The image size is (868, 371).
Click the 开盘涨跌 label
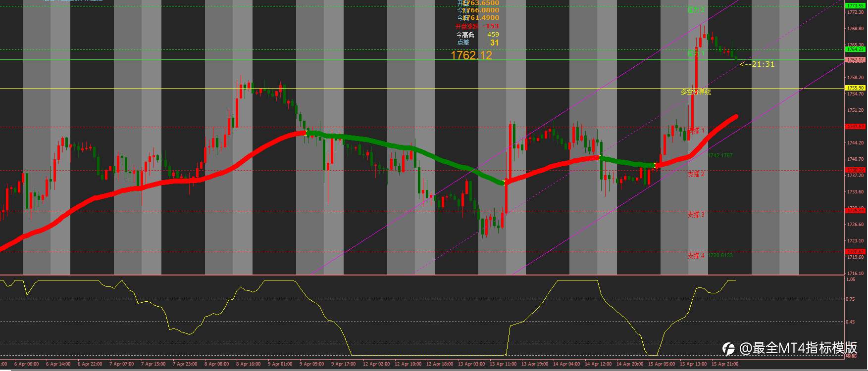(x=467, y=26)
